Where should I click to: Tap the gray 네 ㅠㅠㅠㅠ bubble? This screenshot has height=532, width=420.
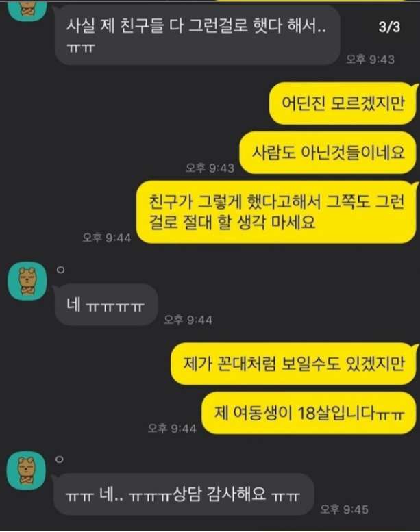pyautogui.click(x=106, y=305)
